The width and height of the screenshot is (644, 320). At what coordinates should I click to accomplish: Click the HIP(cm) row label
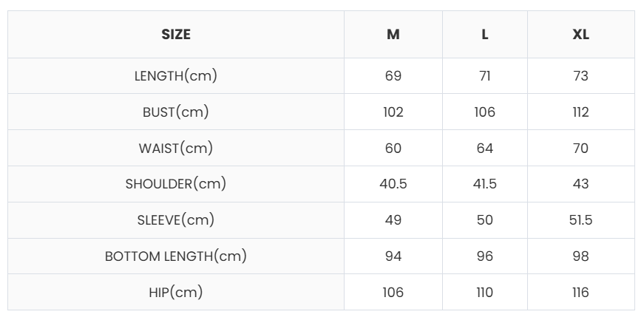(x=176, y=293)
